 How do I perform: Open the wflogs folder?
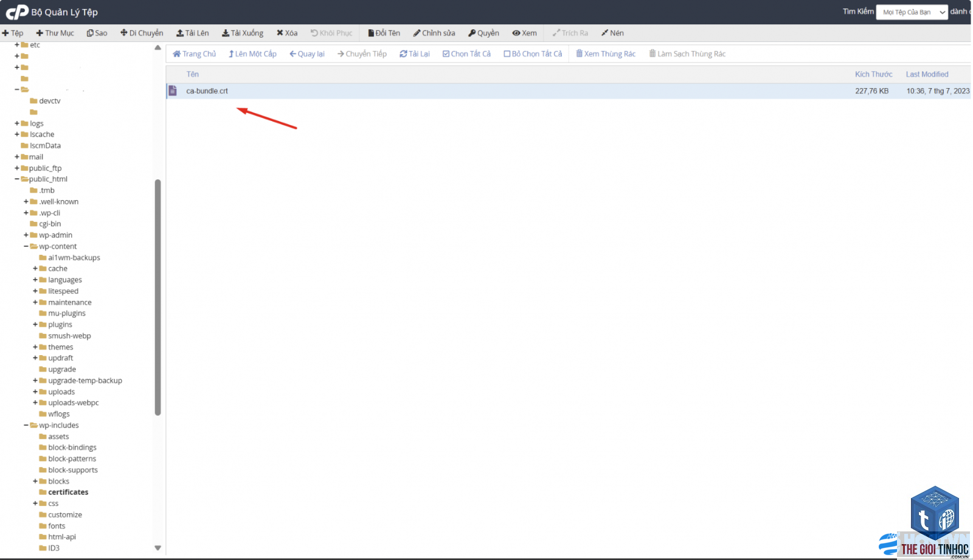tap(59, 414)
